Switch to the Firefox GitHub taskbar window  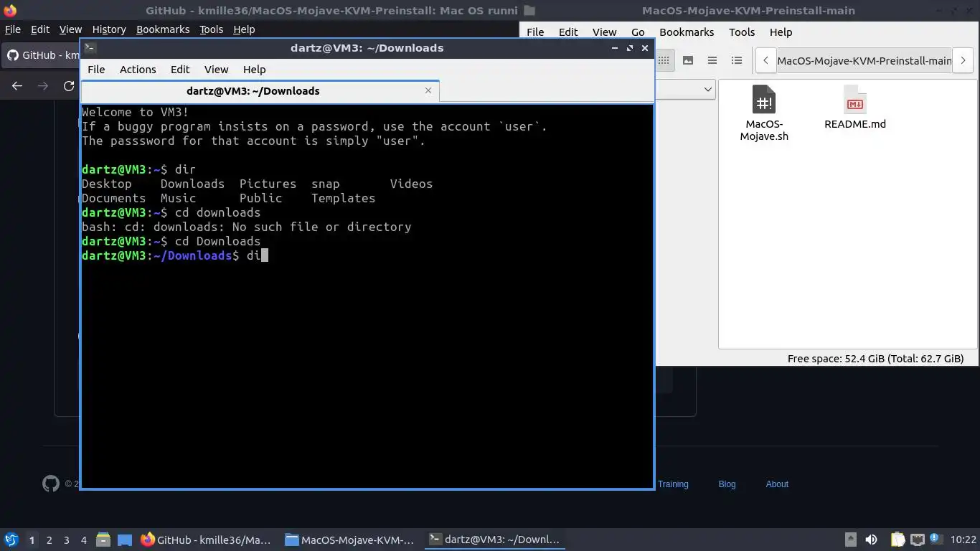tap(207, 540)
